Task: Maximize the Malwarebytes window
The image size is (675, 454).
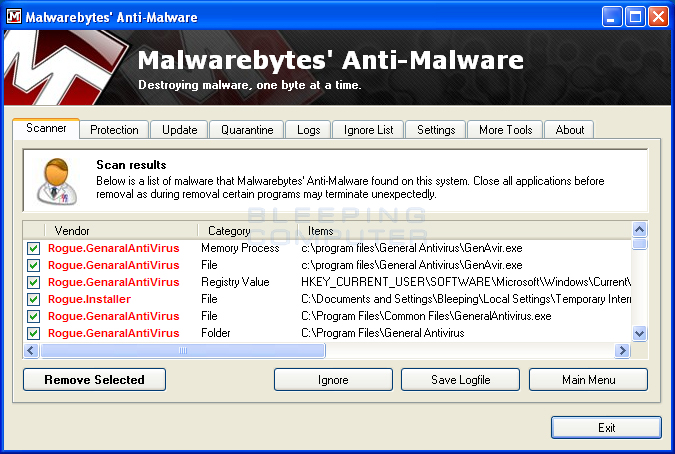Action: click(635, 17)
